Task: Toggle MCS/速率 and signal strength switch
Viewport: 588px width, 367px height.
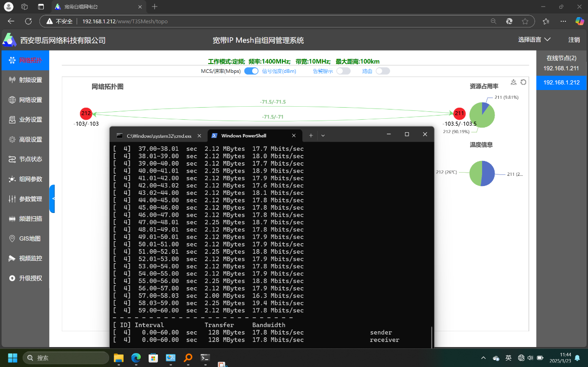Action: pyautogui.click(x=251, y=71)
